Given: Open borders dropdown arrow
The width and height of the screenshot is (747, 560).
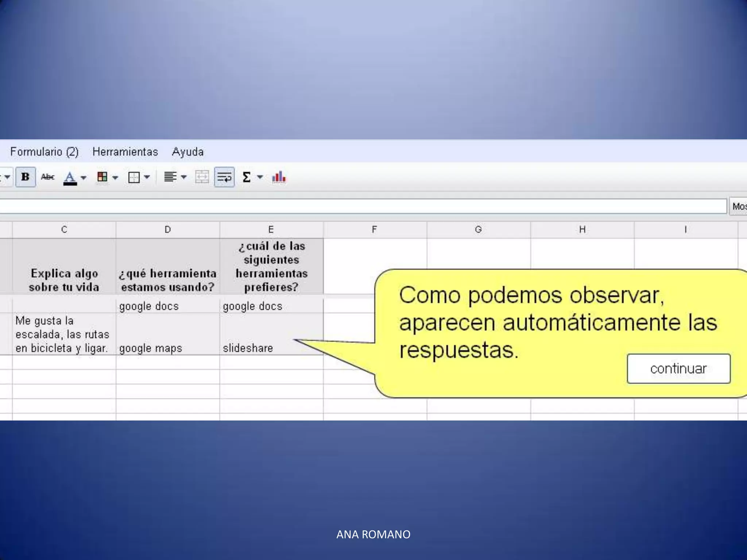Looking at the screenshot, I should point(147,177).
